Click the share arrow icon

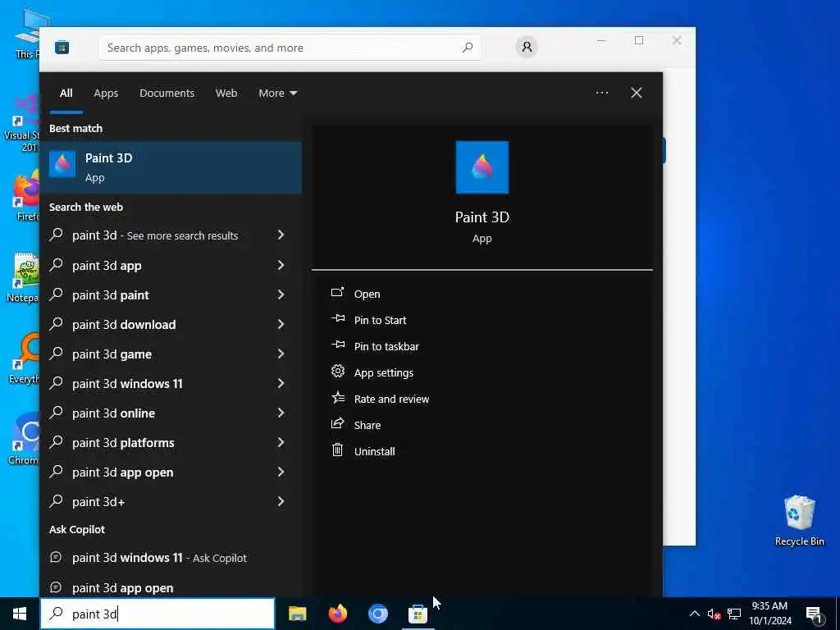tap(337, 423)
